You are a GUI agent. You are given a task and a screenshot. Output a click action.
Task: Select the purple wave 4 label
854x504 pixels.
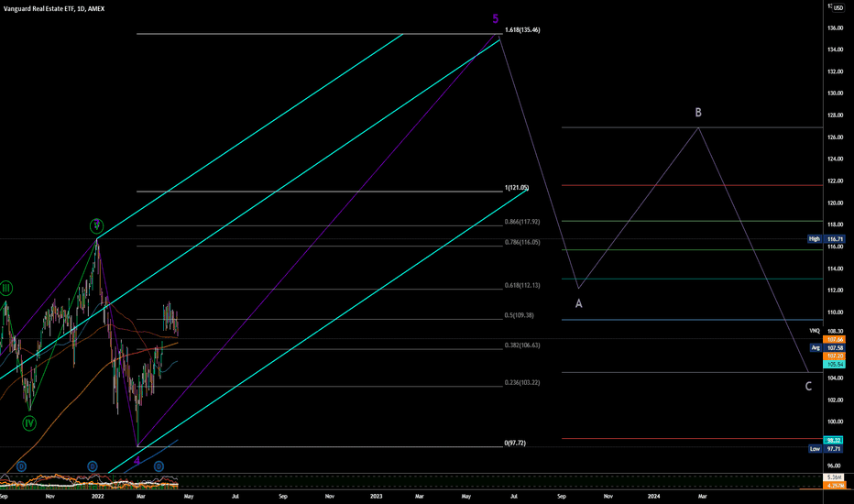coord(137,460)
